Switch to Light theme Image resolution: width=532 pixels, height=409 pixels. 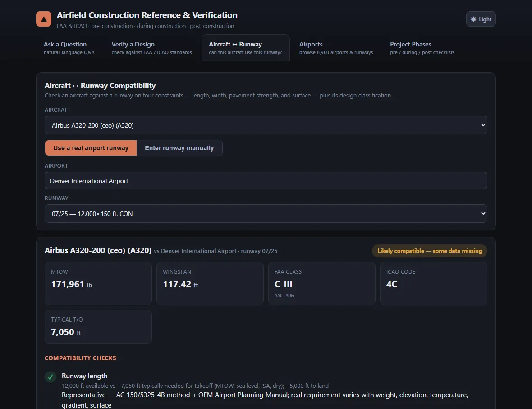coord(481,19)
